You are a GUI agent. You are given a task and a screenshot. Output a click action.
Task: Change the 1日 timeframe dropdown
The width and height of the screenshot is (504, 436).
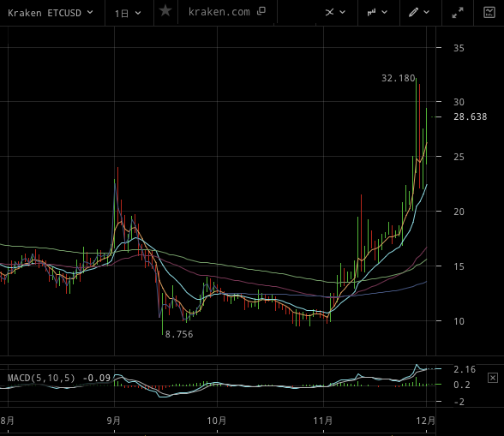(x=128, y=13)
